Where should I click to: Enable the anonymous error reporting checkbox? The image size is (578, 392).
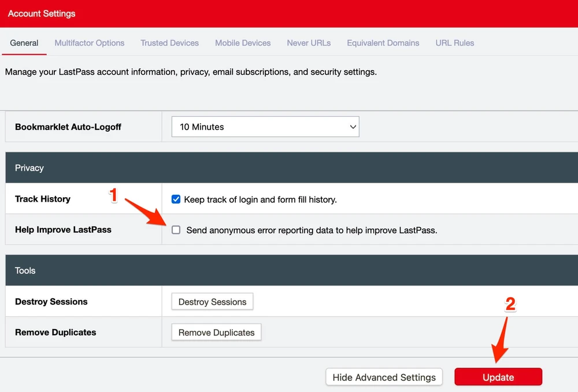(x=176, y=230)
